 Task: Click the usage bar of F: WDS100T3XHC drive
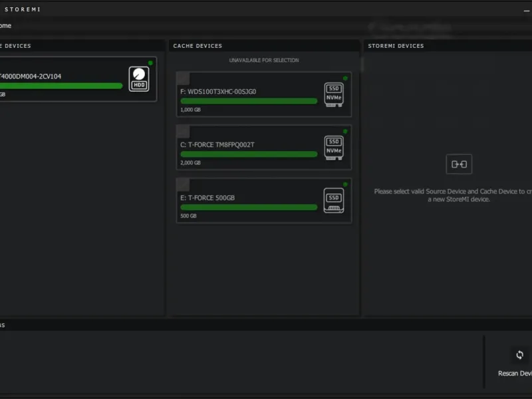pos(249,101)
